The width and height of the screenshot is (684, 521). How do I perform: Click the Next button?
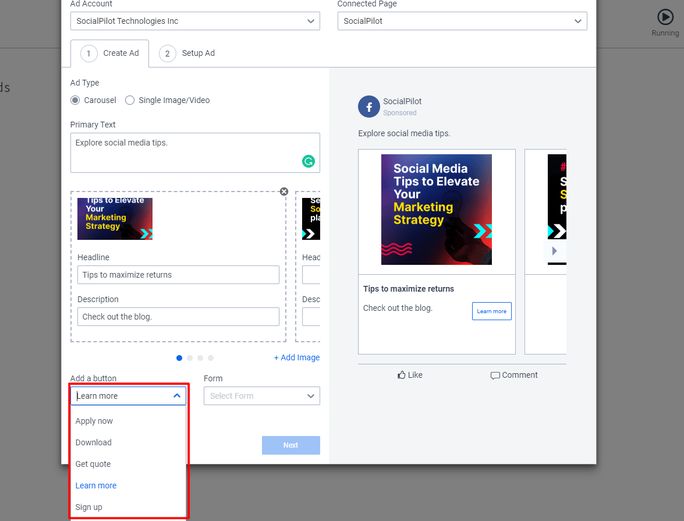click(291, 445)
